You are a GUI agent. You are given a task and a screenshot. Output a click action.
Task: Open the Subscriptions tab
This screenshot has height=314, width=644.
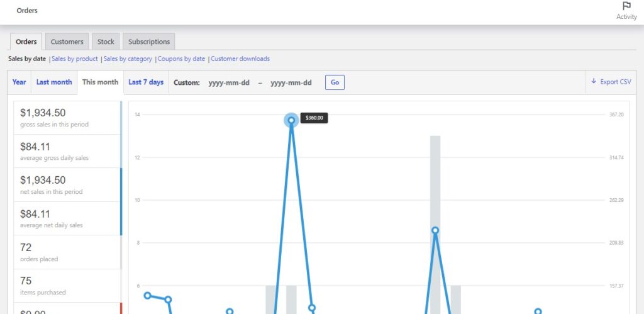(148, 42)
